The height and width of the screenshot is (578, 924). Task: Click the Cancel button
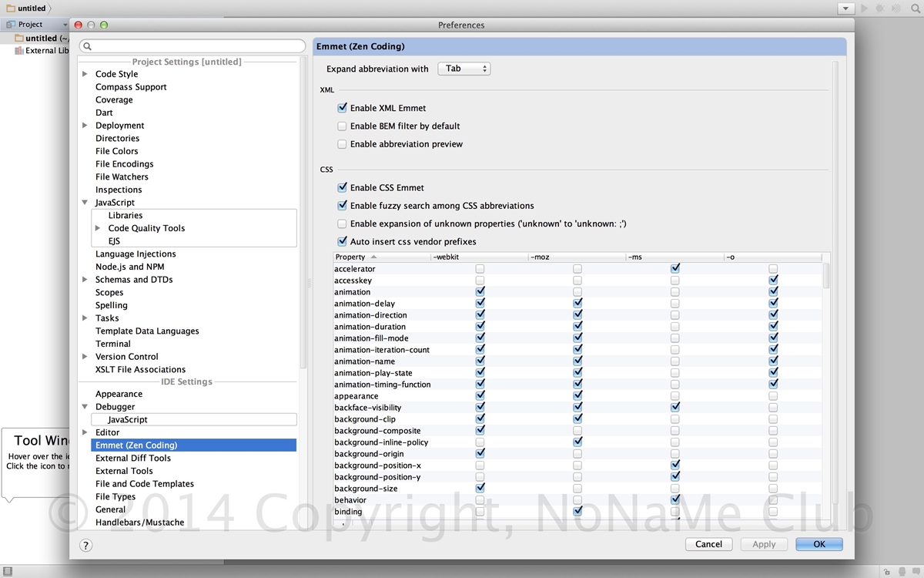(708, 544)
